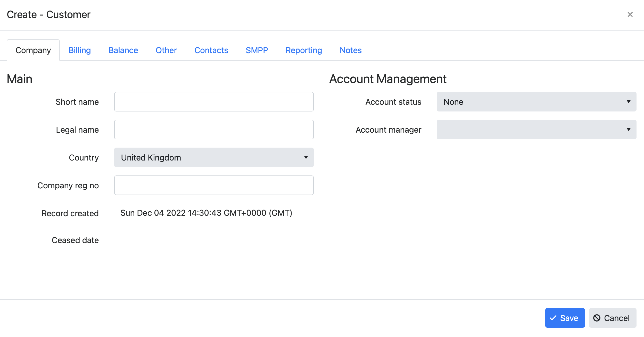Toggle Account status to None

click(537, 101)
